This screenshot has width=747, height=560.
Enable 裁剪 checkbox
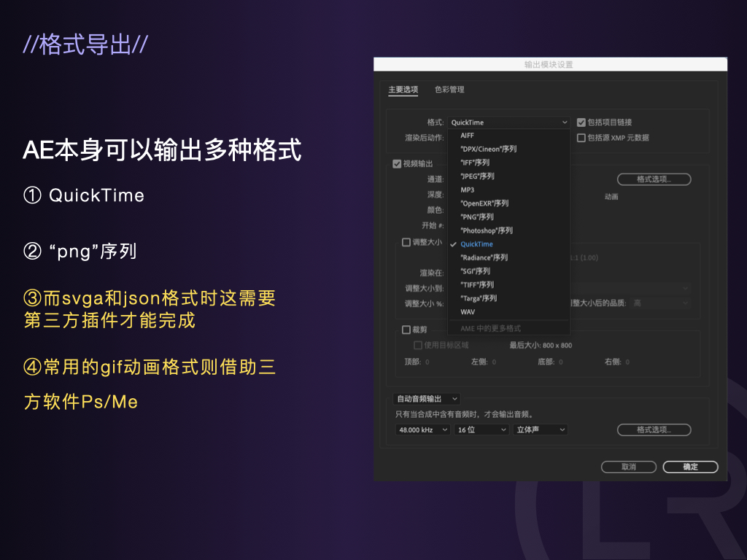[406, 330]
